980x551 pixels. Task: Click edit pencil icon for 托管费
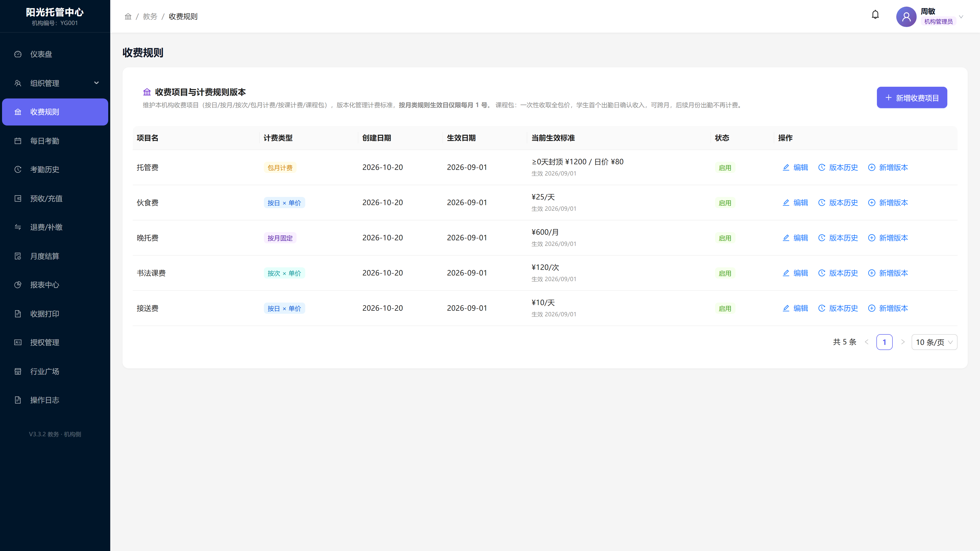click(786, 167)
